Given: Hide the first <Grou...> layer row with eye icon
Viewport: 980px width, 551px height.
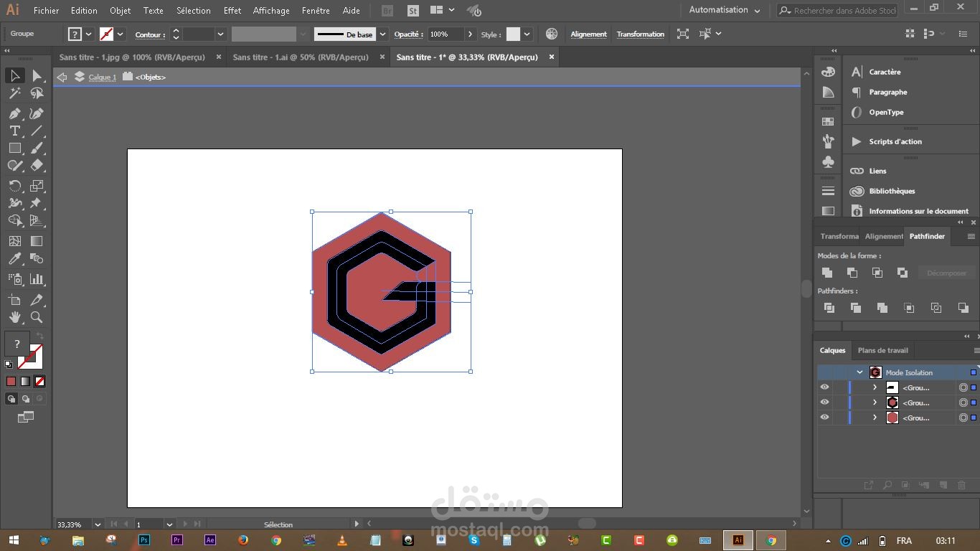Looking at the screenshot, I should click(x=824, y=387).
